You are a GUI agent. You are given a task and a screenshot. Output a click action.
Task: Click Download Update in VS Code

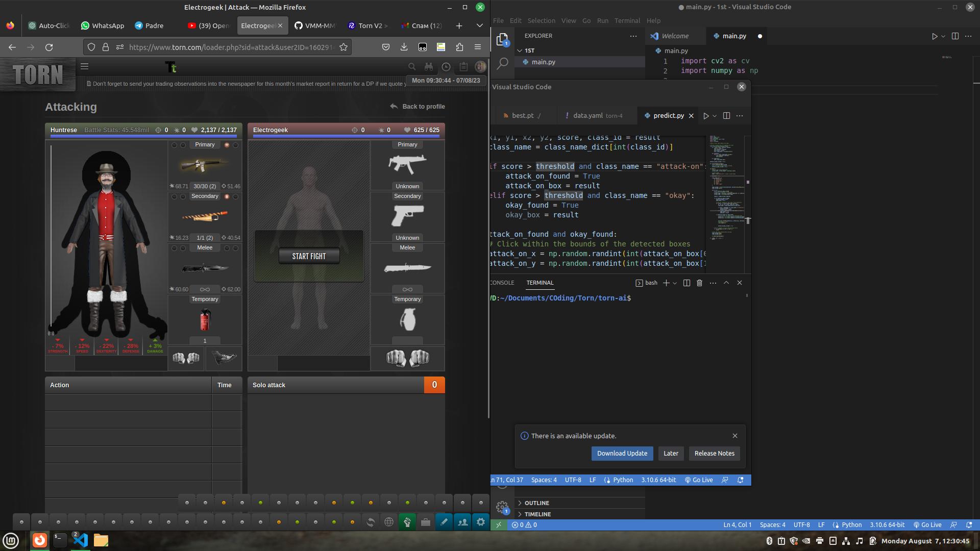coord(622,453)
